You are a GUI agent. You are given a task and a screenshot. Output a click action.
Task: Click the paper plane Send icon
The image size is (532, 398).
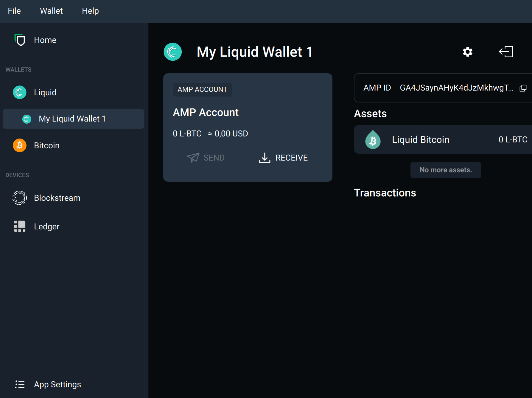coord(193,158)
